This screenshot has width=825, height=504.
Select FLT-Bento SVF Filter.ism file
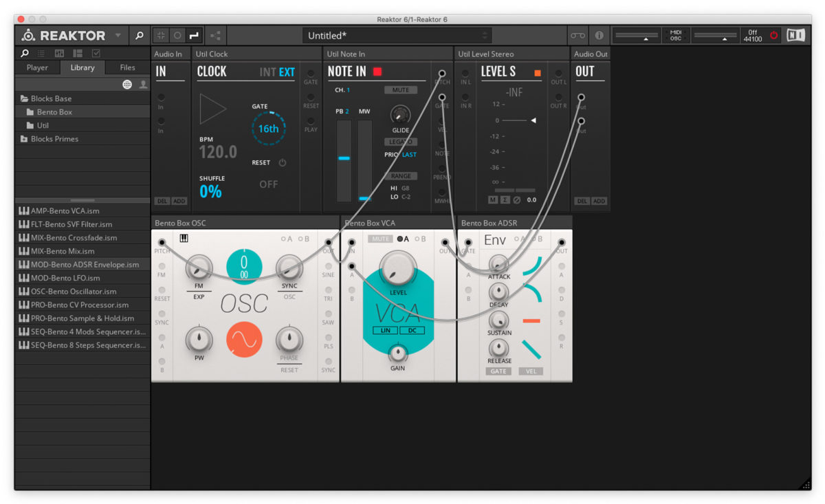click(82, 224)
